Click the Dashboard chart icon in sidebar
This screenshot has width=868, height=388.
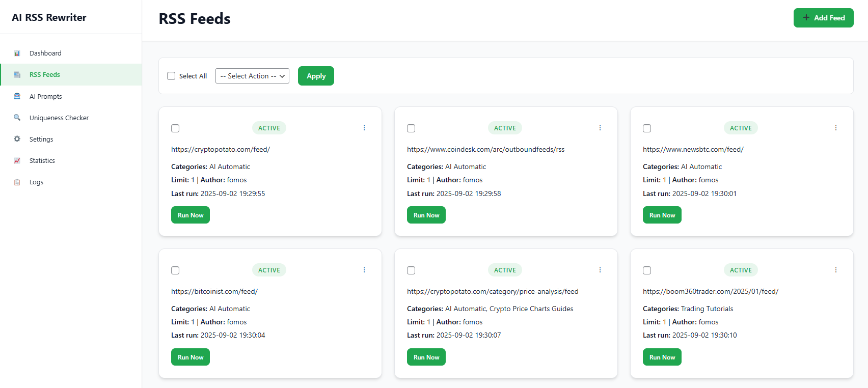[x=17, y=53]
